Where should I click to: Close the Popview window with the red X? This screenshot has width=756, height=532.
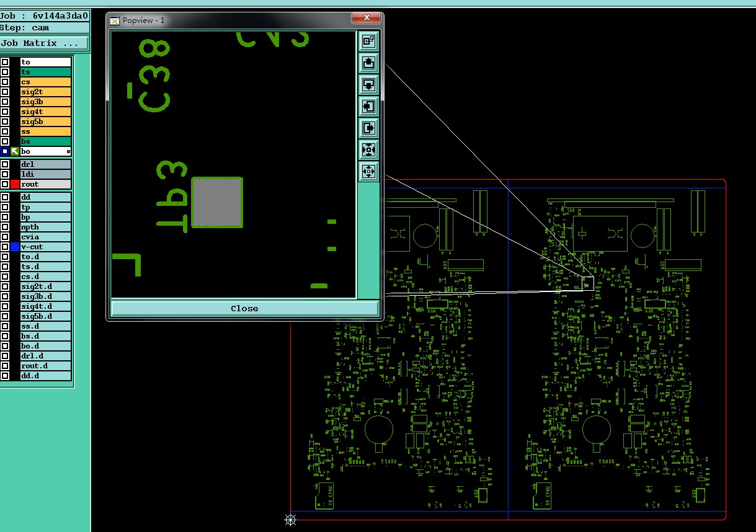[x=366, y=17]
